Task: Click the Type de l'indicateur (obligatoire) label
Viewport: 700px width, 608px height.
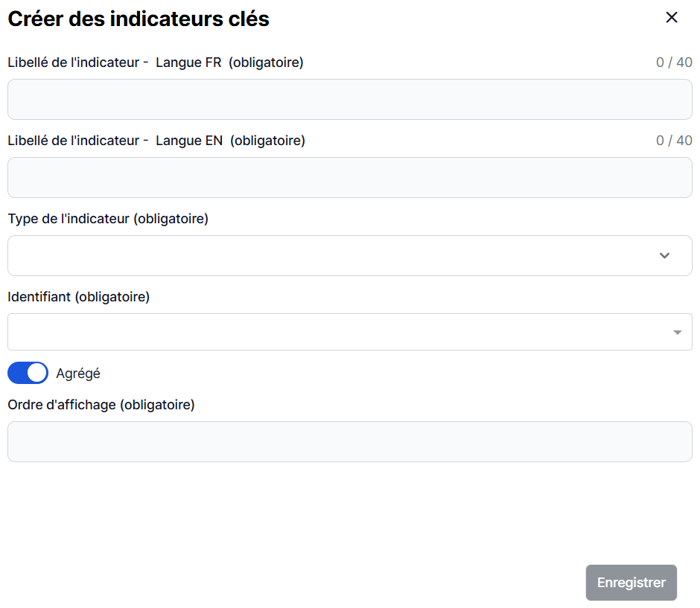Action: click(x=108, y=219)
